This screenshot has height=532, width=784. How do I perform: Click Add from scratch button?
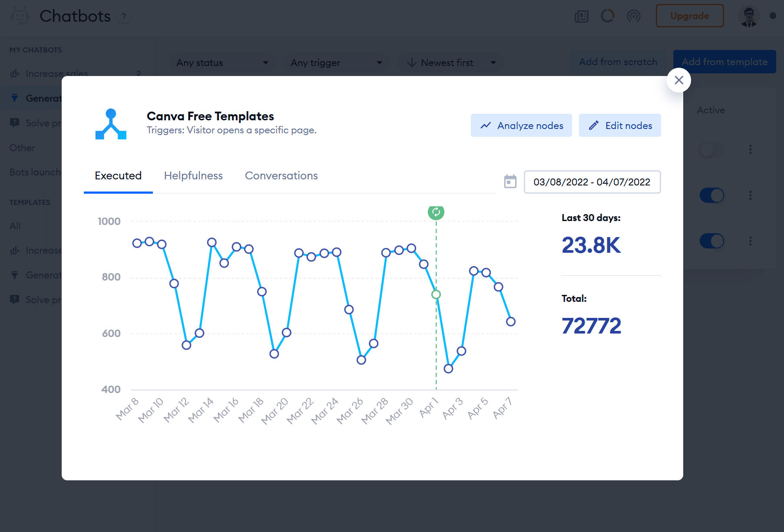click(618, 62)
